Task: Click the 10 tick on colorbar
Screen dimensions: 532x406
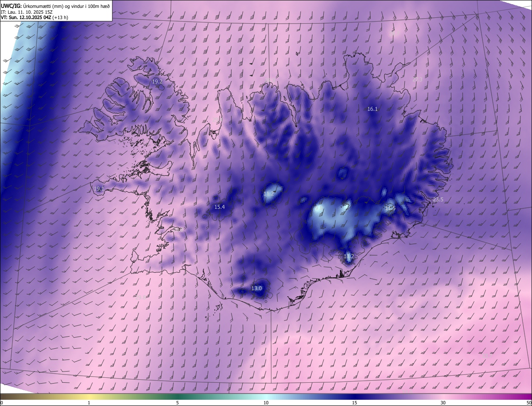Action: [266, 403]
